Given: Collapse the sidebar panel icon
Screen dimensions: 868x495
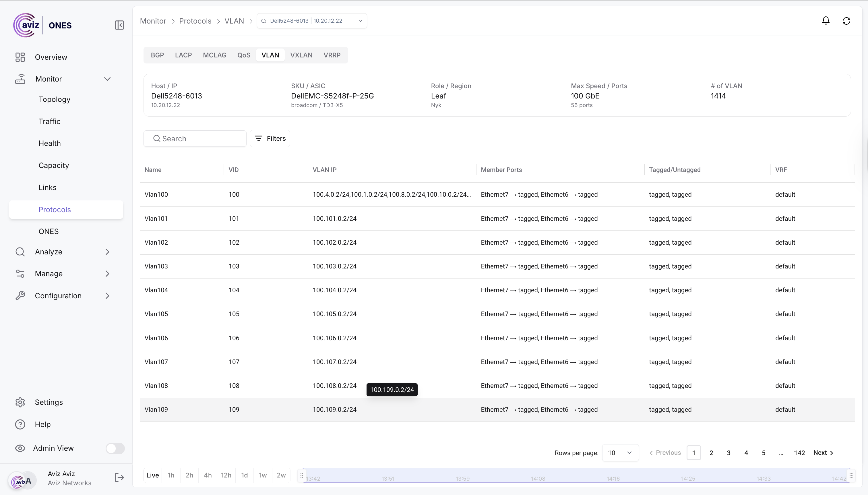Looking at the screenshot, I should tap(119, 25).
